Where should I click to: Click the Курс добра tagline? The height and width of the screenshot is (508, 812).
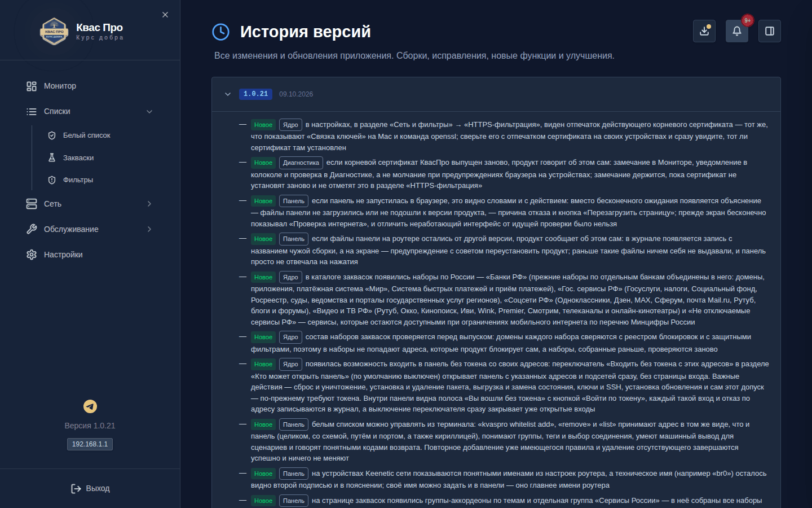(100, 38)
